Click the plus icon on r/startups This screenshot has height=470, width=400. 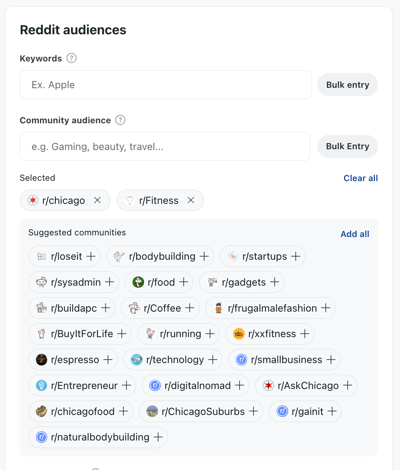pos(295,256)
